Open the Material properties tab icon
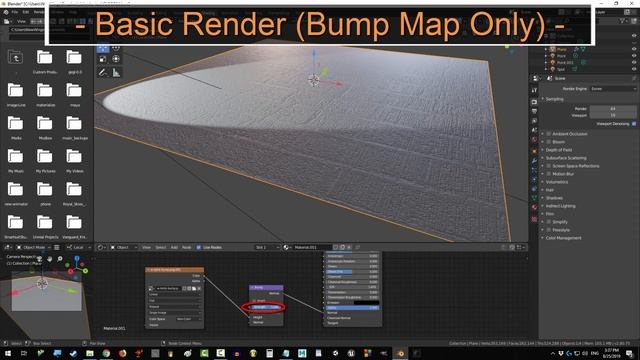640x360 pixels. point(534,207)
